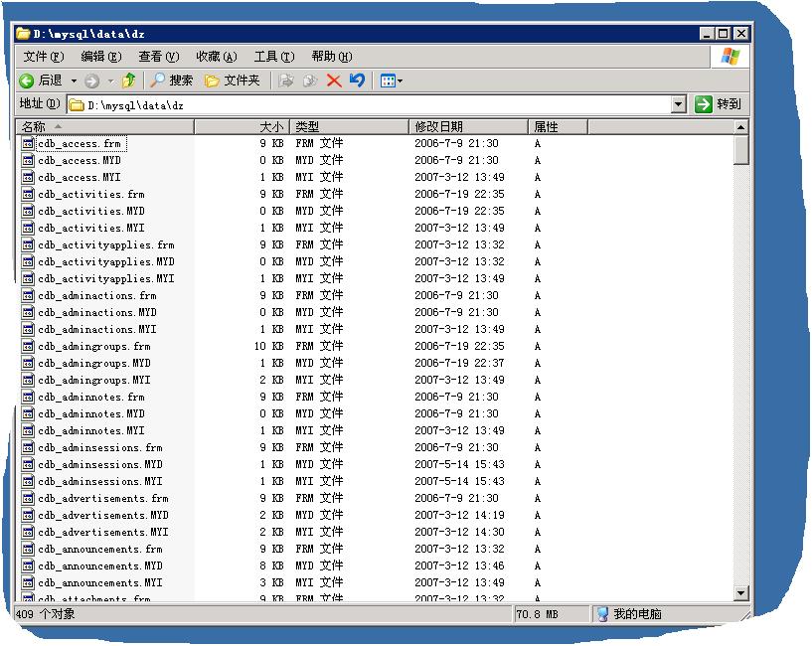812x646 pixels.
Task: Click the blue Undo arrow icon
Action: coord(357,81)
